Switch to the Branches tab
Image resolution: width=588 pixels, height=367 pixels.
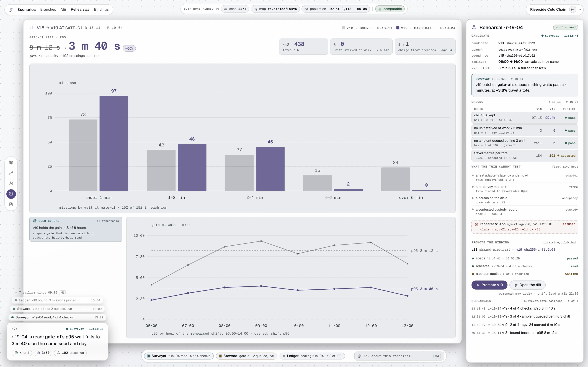[48, 9]
